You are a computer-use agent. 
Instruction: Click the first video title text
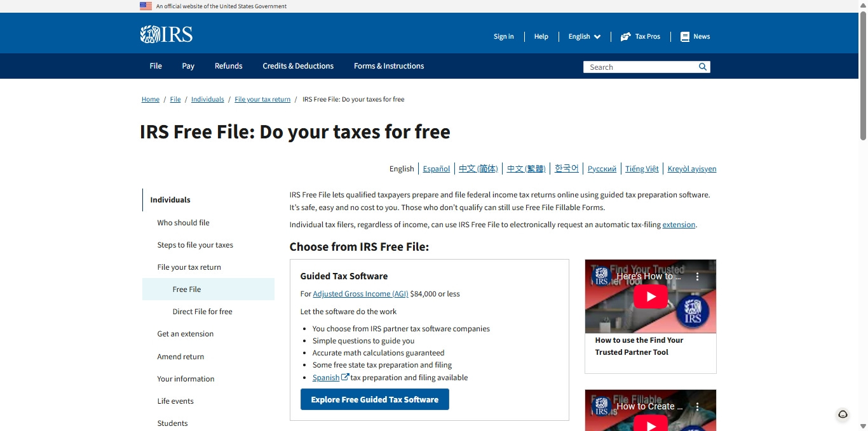tap(649, 276)
